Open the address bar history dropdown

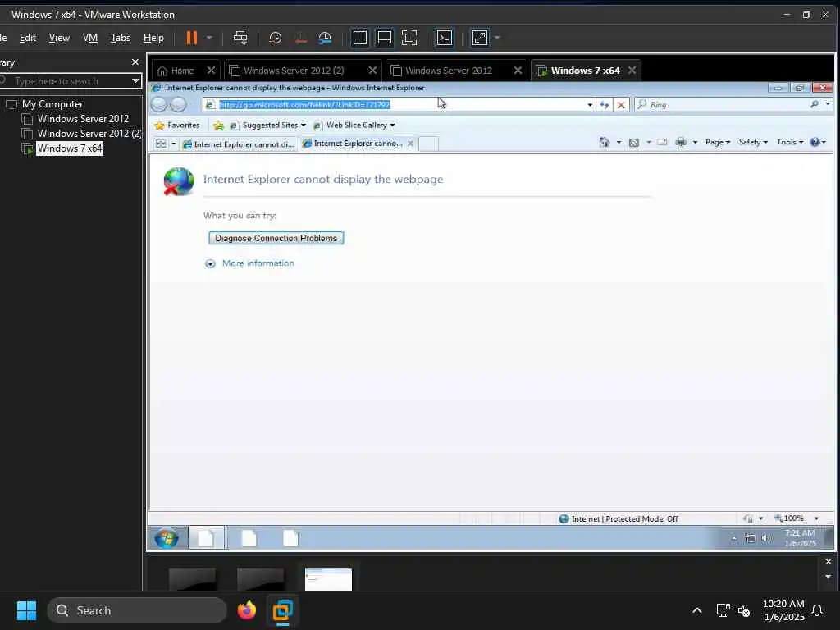tap(590, 105)
